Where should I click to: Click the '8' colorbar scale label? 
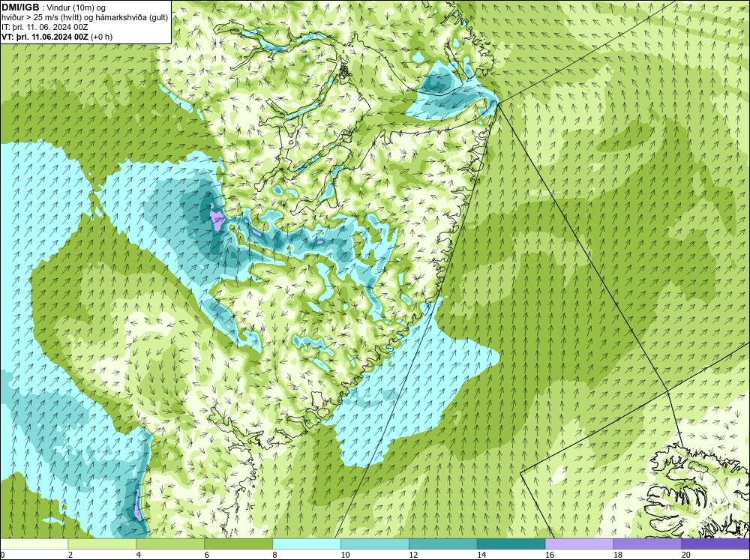pyautogui.click(x=274, y=555)
